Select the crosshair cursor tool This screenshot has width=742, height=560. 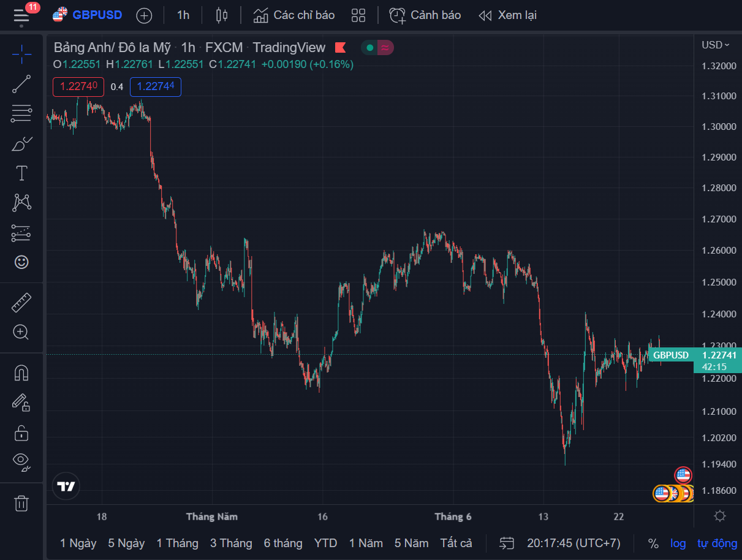pos(21,54)
